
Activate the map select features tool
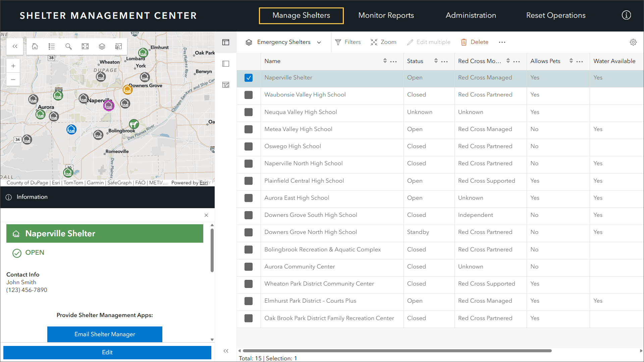pyautogui.click(x=119, y=46)
